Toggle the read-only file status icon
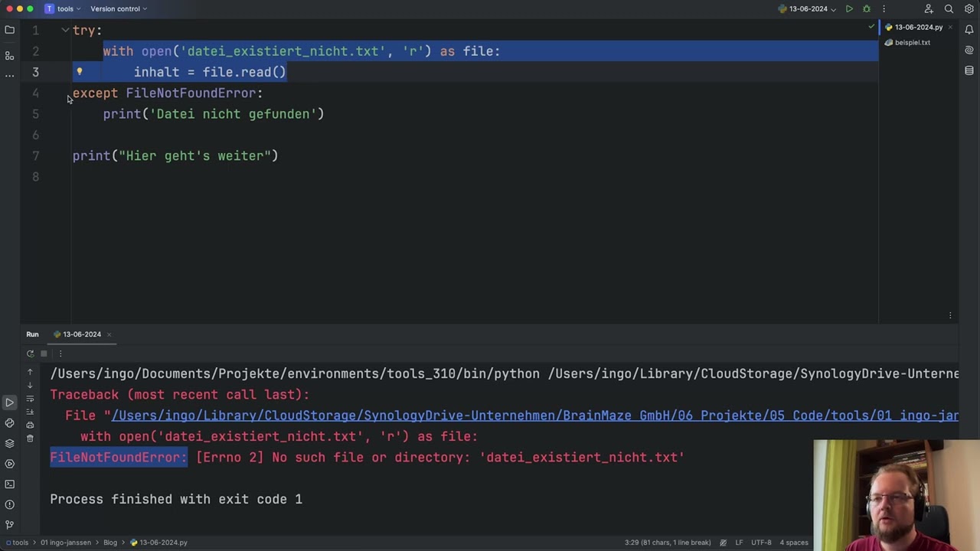The image size is (980, 551). point(723,543)
